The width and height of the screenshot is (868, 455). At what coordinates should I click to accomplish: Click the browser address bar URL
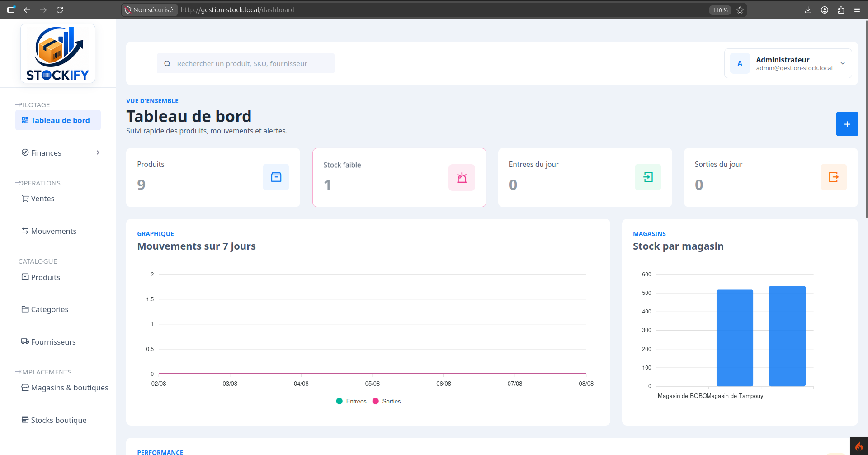tap(237, 10)
